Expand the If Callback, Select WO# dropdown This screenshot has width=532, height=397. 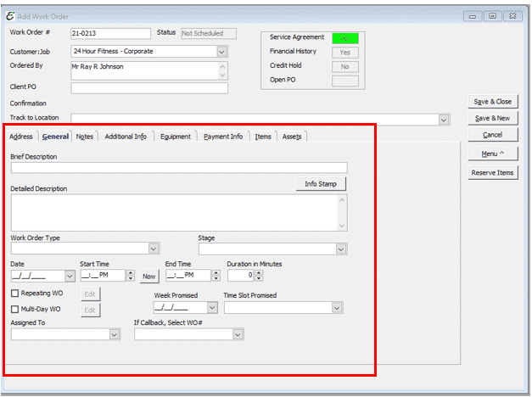(x=238, y=334)
